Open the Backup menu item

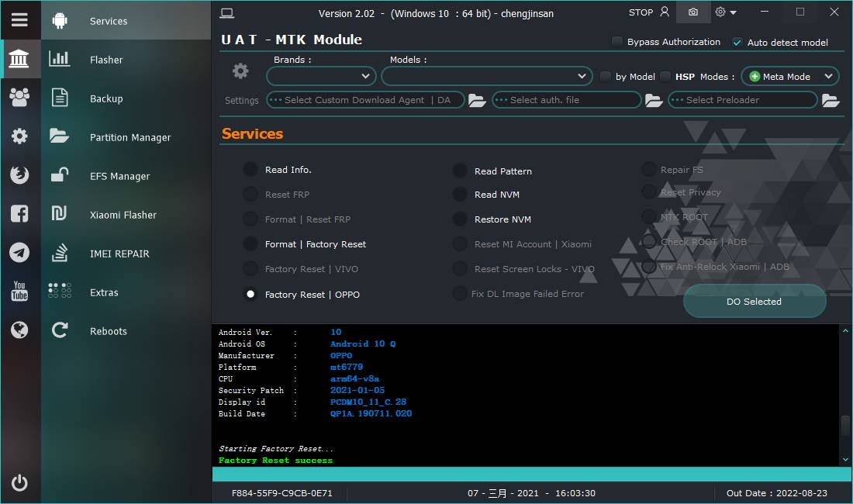(x=126, y=98)
